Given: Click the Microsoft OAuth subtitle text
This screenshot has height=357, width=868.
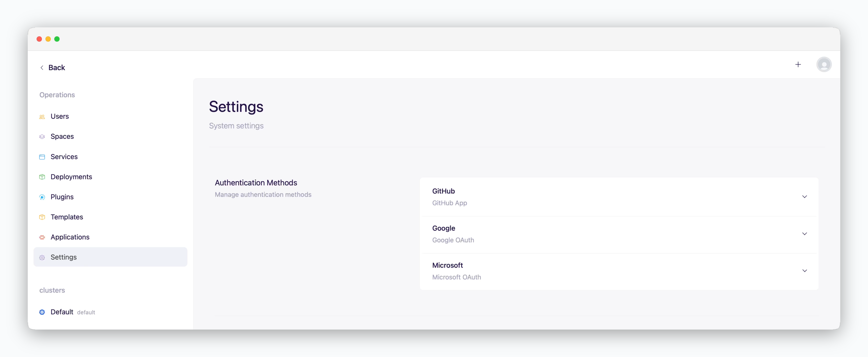Looking at the screenshot, I should pyautogui.click(x=456, y=277).
